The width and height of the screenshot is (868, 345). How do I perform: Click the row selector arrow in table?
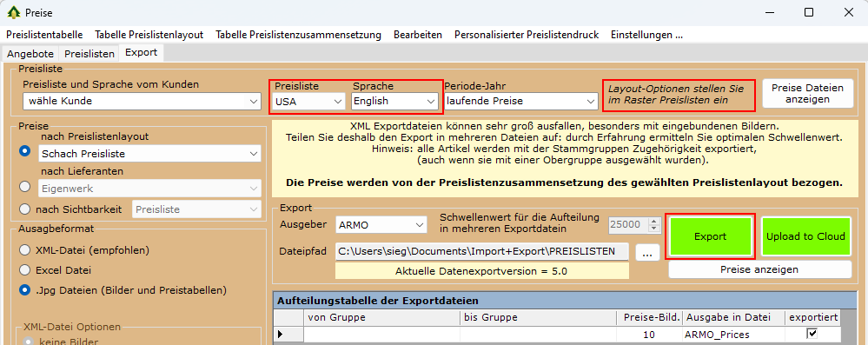(288, 334)
